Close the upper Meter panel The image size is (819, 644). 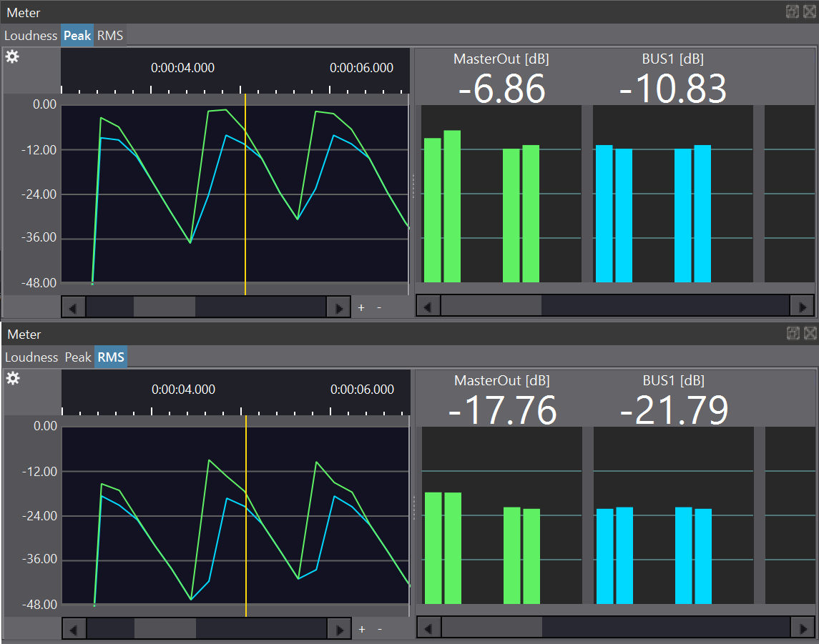tap(810, 11)
